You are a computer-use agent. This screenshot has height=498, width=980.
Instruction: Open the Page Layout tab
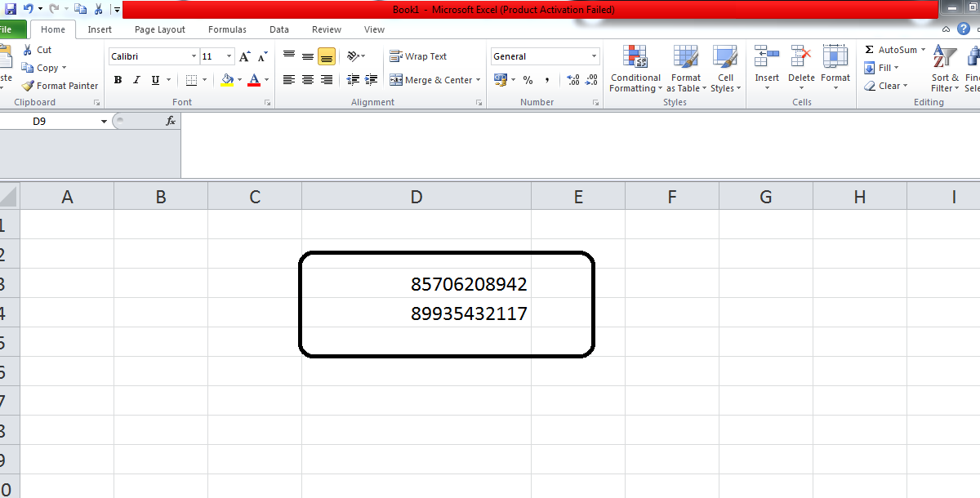159,29
